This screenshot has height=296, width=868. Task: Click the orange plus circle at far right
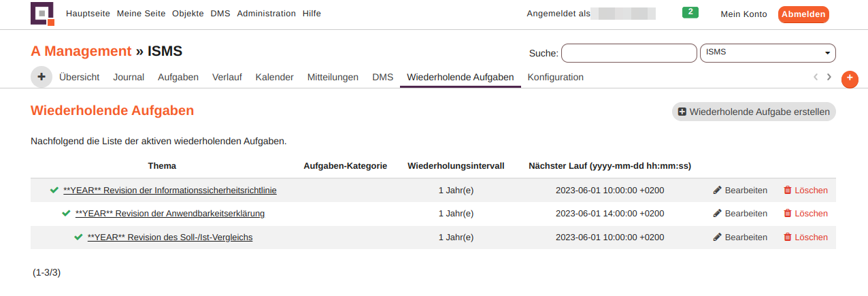click(x=850, y=79)
